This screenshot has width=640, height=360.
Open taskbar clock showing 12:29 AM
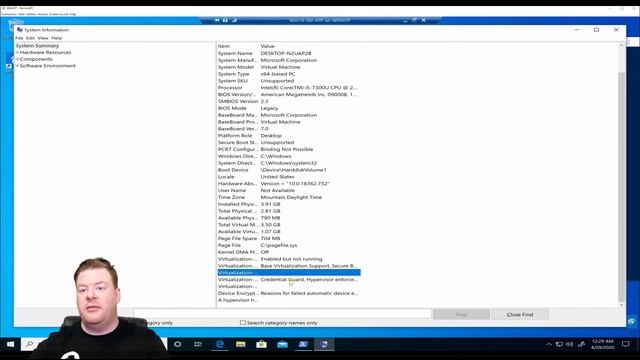(x=602, y=344)
